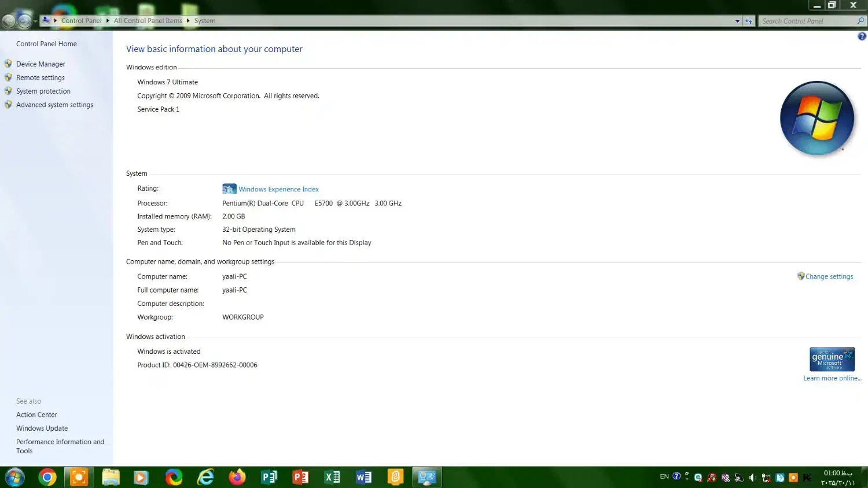Launch Microsoft Publisher from the taskbar
868x488 pixels.
click(269, 477)
